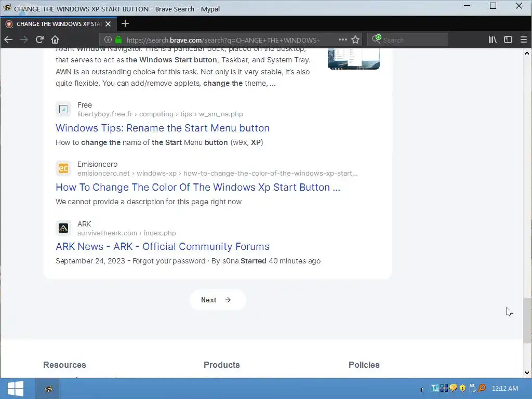Bookmark this page with the star icon
This screenshot has height=399, width=532.
click(355, 39)
